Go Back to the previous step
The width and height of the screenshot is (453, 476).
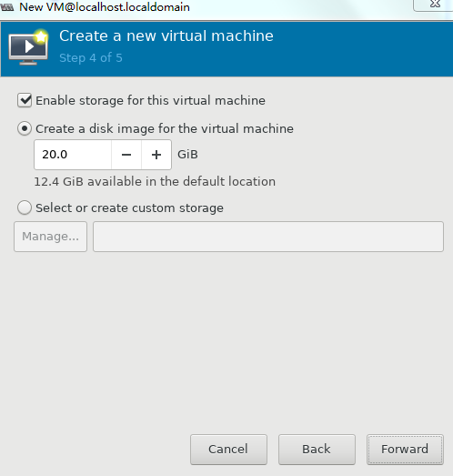[317, 450]
